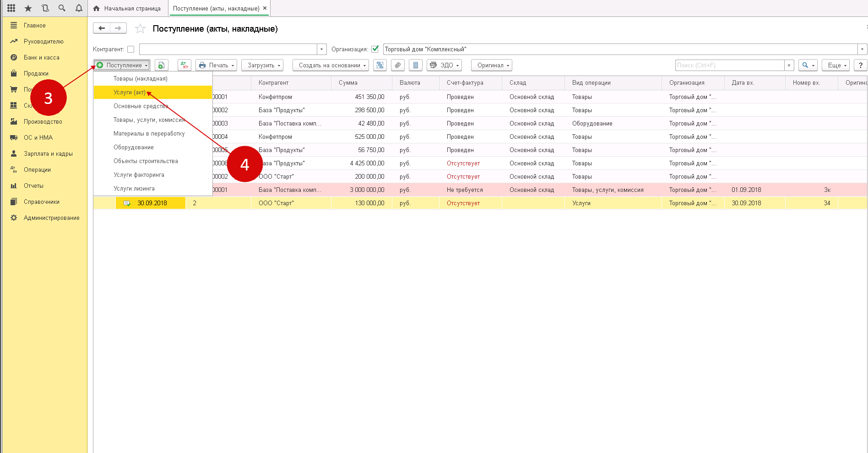The image size is (868, 453).
Task: Uncheck the Организация filter checkbox
Action: point(375,49)
